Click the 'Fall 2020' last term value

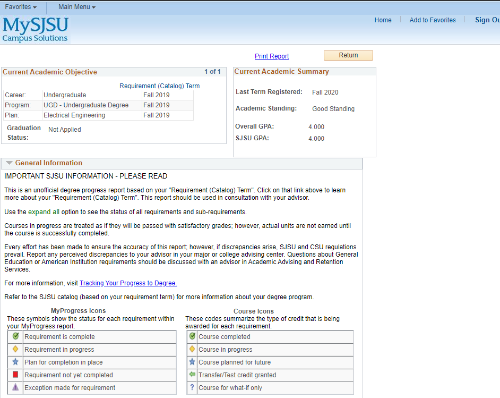click(325, 92)
